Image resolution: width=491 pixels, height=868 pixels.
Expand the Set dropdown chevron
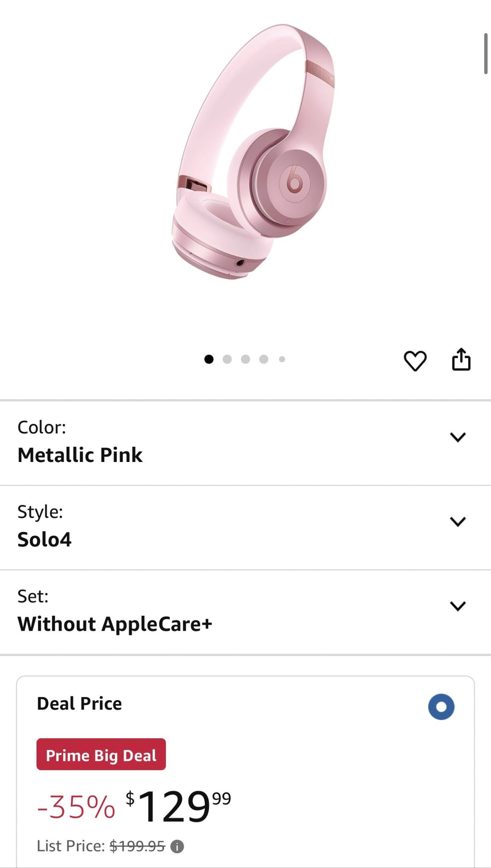coord(458,606)
